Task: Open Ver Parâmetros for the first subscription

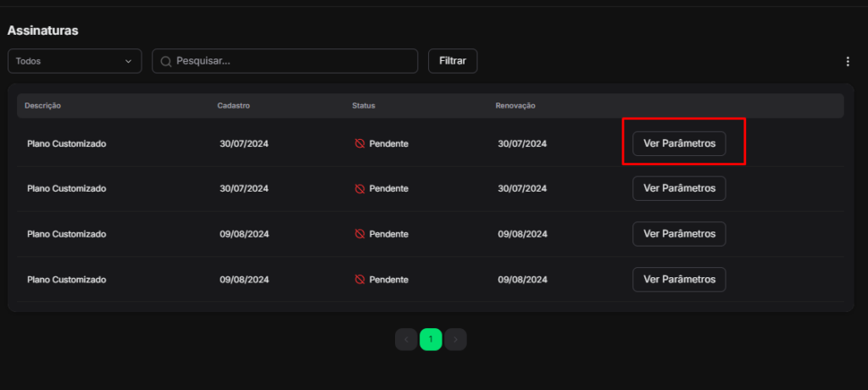Action: coord(679,143)
